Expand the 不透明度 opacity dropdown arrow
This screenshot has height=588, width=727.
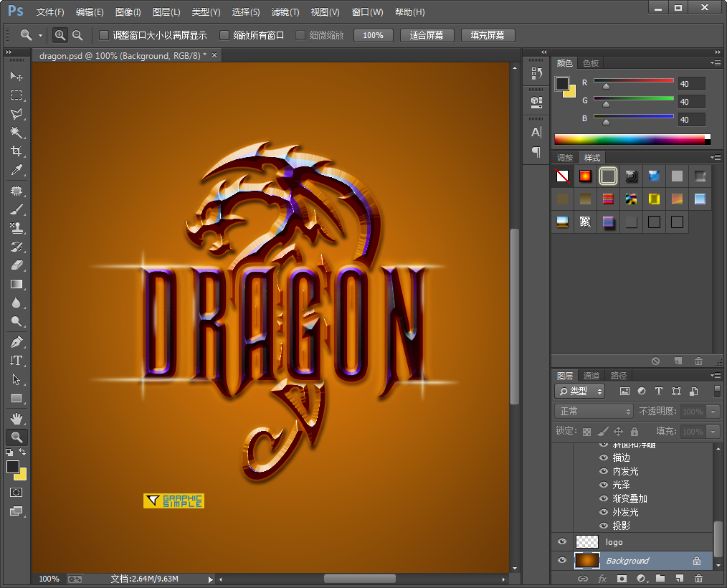(713, 412)
